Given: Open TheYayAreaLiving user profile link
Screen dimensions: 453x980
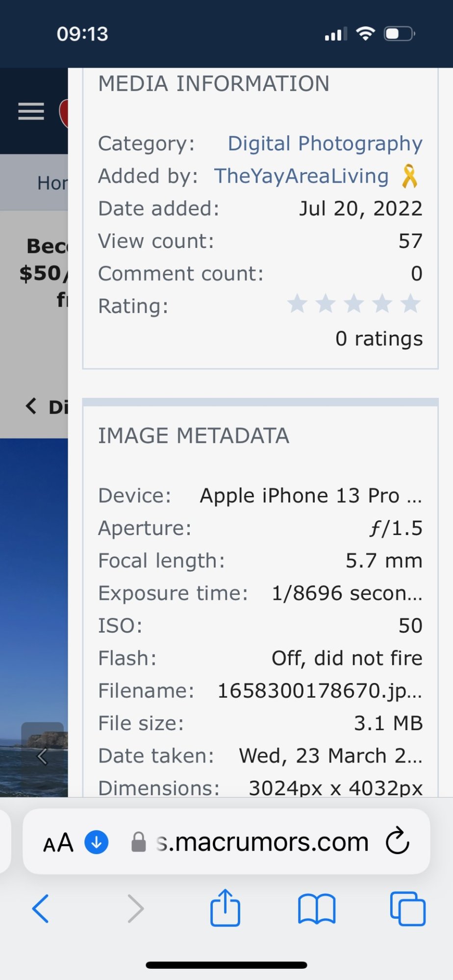Looking at the screenshot, I should [x=301, y=176].
